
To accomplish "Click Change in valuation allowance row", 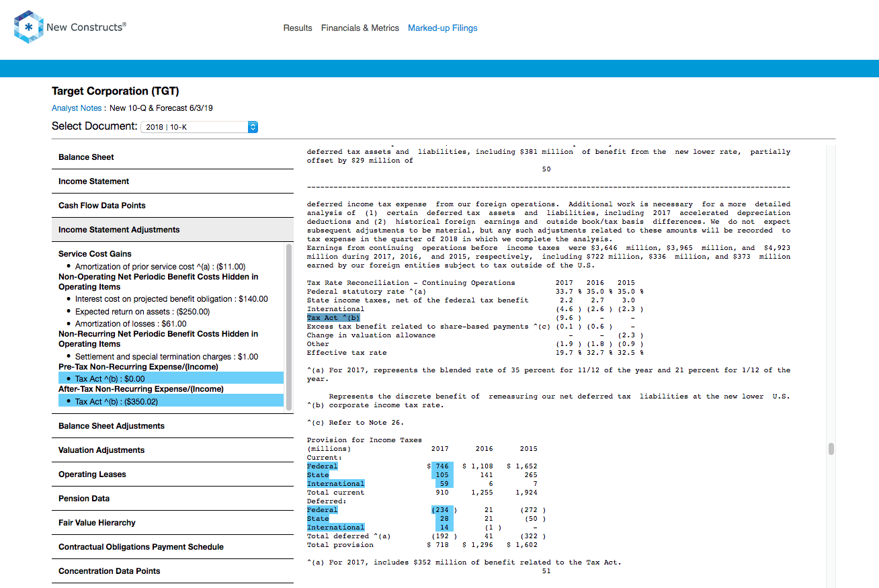I will pyautogui.click(x=371, y=335).
